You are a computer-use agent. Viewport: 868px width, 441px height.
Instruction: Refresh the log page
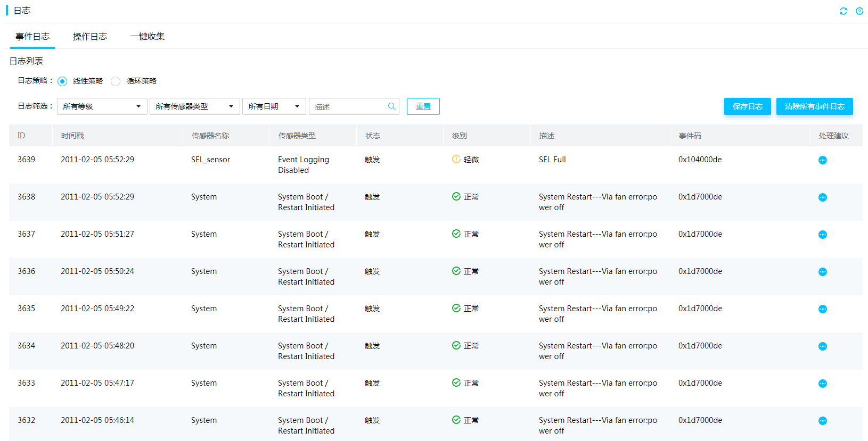(844, 11)
